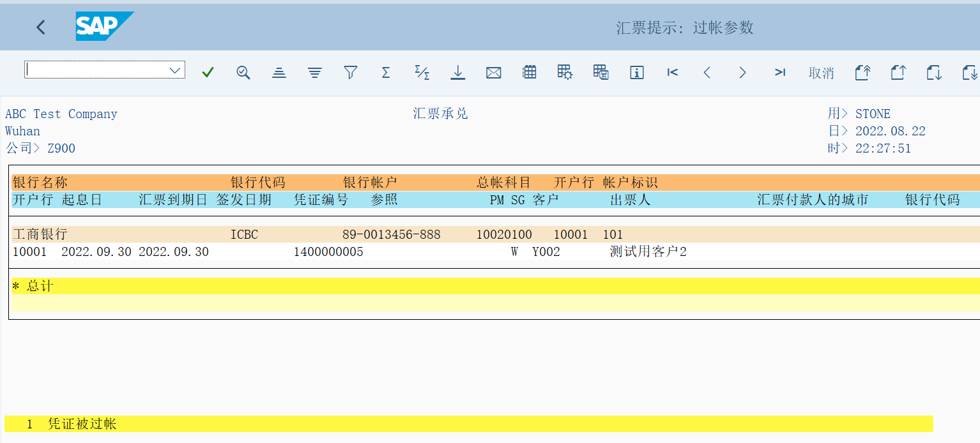Calculate totals using the sum icon
980x443 pixels.
point(386,72)
